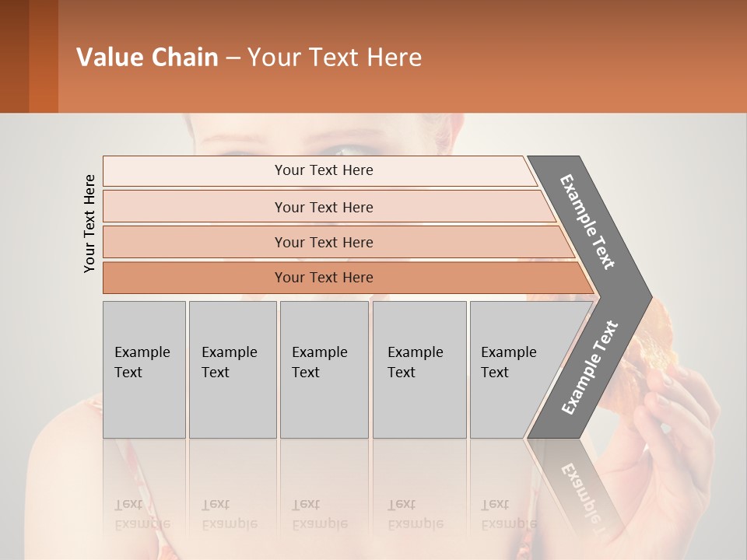Select the darkest orange Your Text Here bar
This screenshot has width=747, height=560.
(x=349, y=278)
